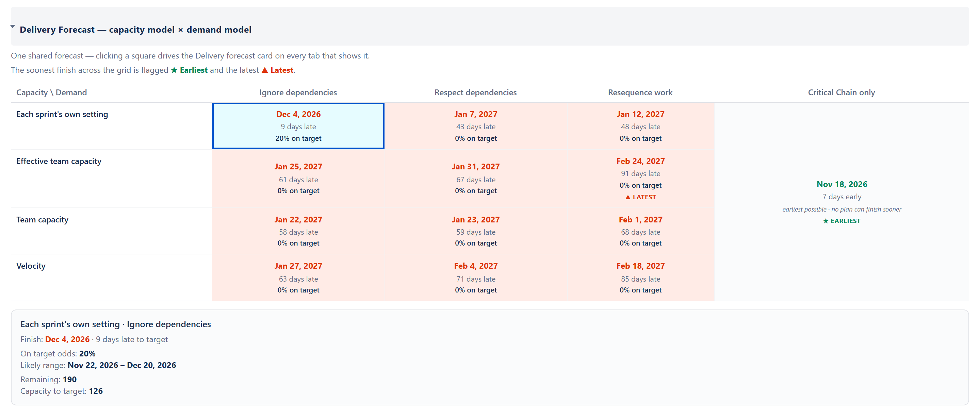
Task: Click the Finish date 'Dec 4, 2026' in detail card
Action: tap(67, 339)
